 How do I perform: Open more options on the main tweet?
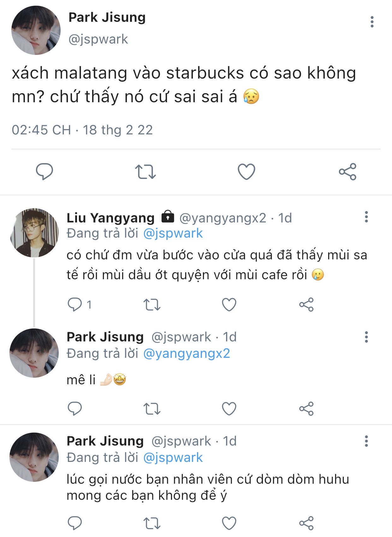click(x=372, y=22)
